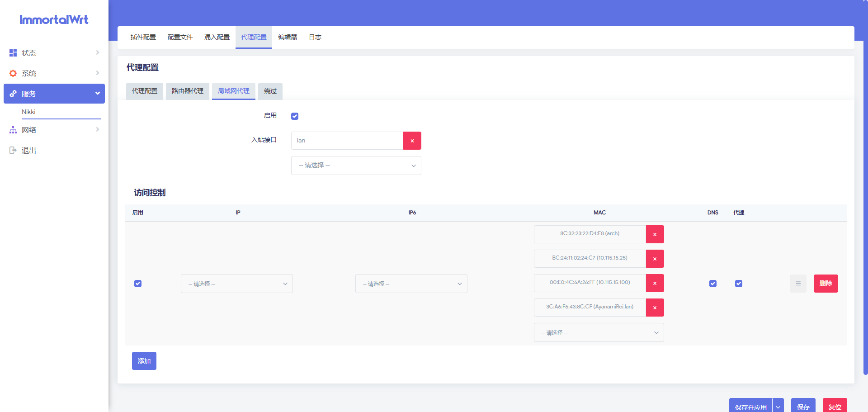This screenshot has height=412, width=868.
Task: Expand the 系统 sidebar menu
Action: 54,73
